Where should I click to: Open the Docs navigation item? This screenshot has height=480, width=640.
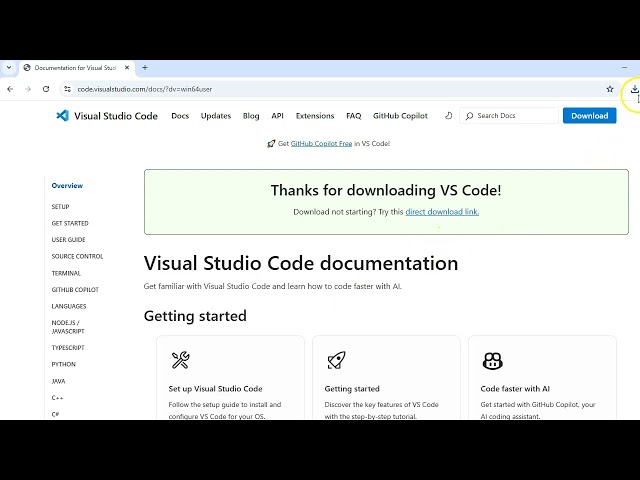180,116
